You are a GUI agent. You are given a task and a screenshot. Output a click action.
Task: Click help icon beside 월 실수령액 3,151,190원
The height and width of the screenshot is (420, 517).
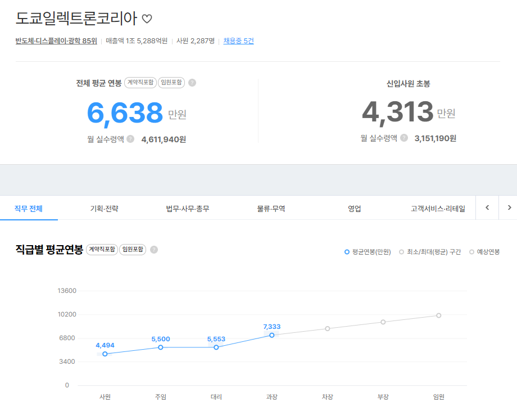click(403, 138)
